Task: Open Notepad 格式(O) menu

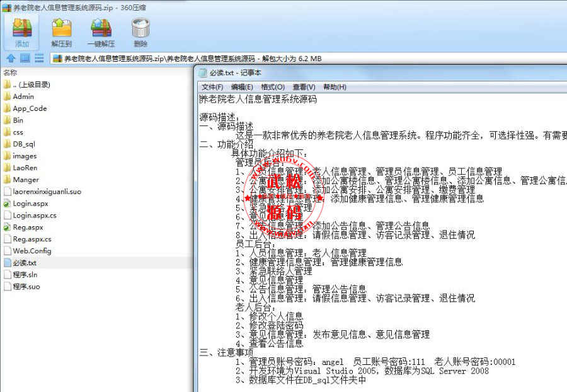Action: point(273,87)
